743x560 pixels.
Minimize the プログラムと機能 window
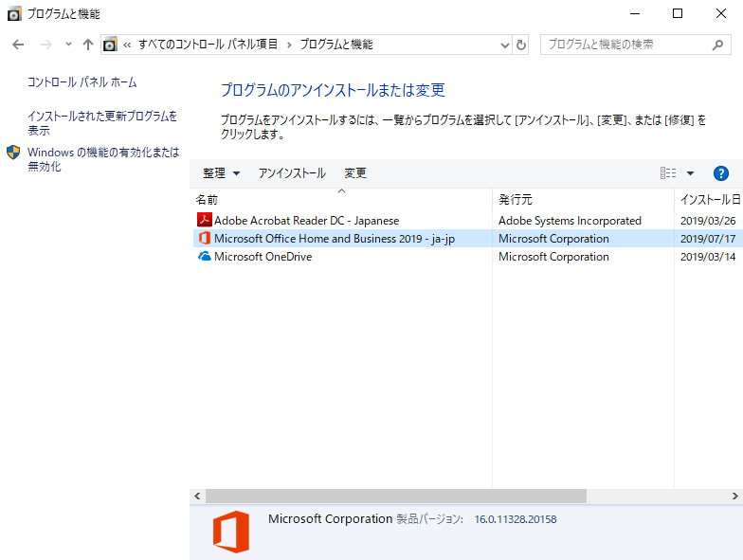click(x=635, y=13)
